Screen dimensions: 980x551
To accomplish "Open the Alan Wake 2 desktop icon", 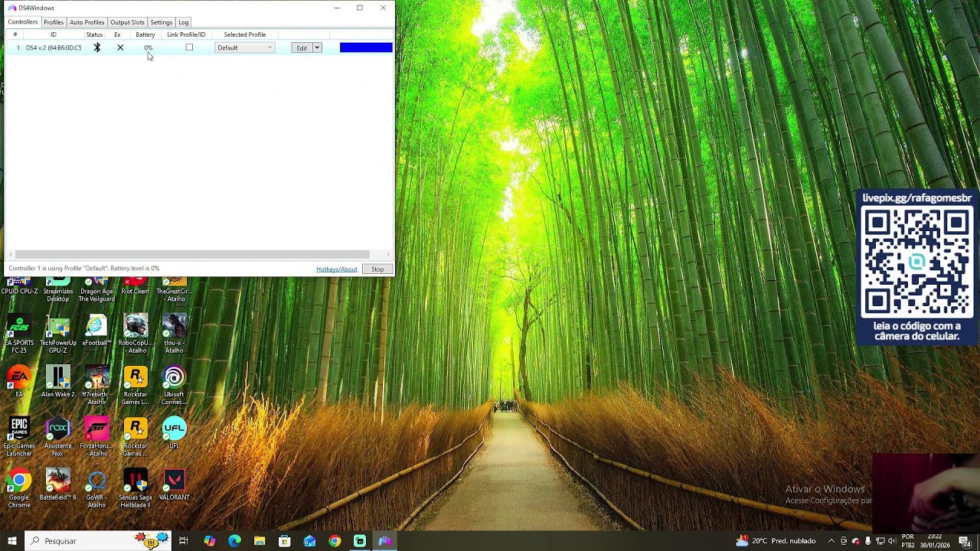I will point(58,382).
